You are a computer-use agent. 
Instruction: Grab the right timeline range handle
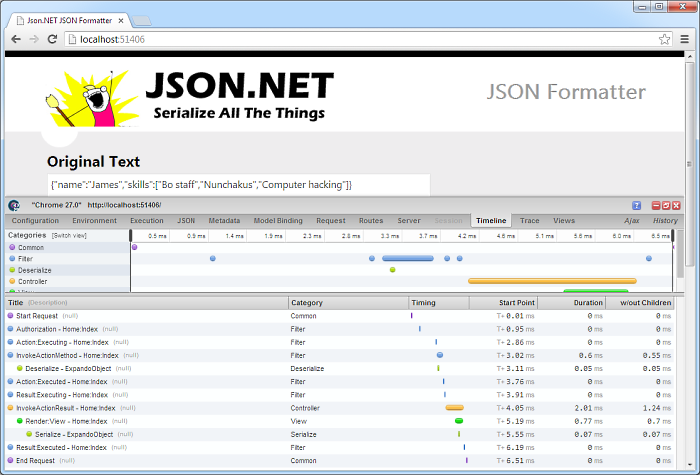coord(672,236)
